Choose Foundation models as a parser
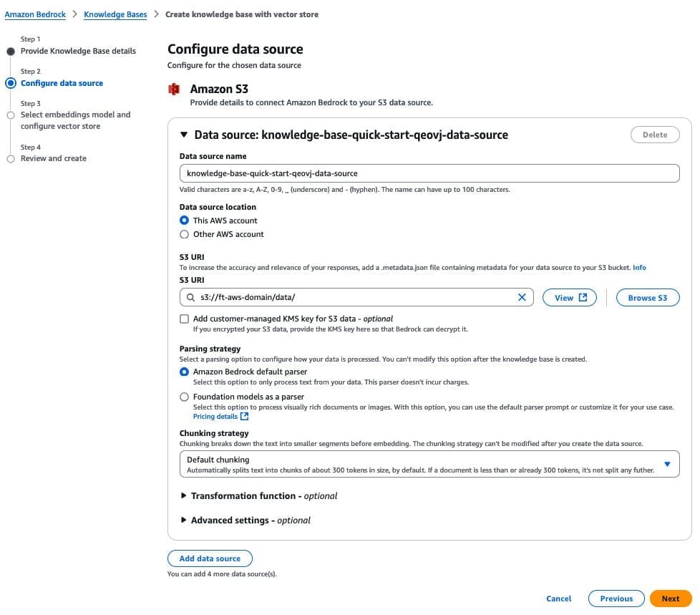Viewport: 700px width, 615px height. [x=184, y=397]
